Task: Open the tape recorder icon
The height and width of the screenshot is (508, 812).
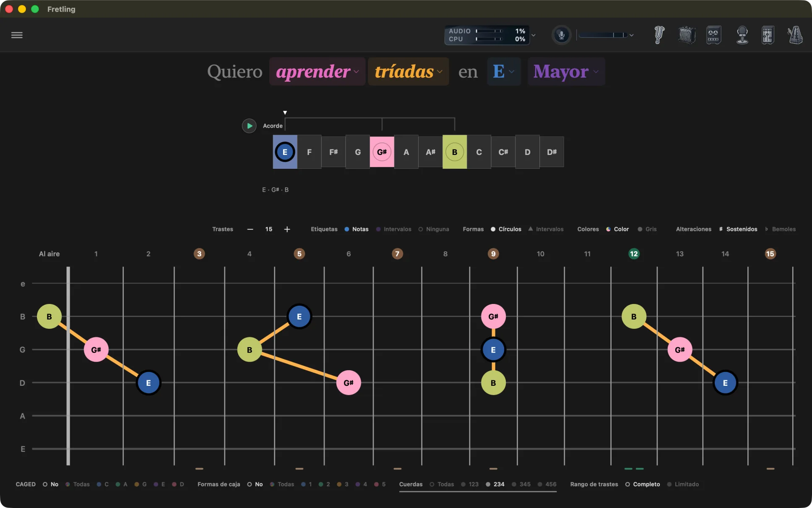Action: click(x=713, y=35)
